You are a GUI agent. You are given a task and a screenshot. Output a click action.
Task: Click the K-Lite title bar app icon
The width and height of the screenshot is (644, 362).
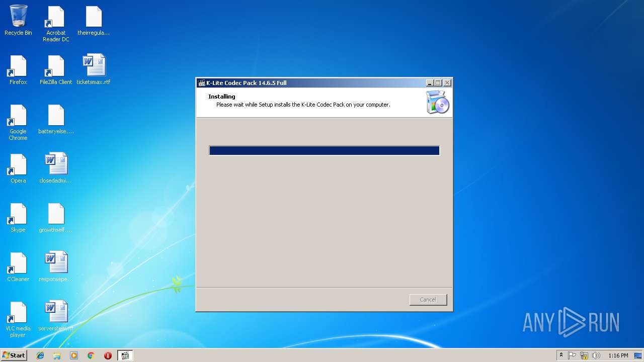(201, 83)
